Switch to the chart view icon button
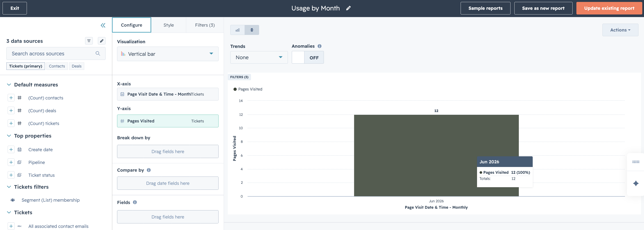Image resolution: width=644 pixels, height=230 pixels. tap(238, 30)
